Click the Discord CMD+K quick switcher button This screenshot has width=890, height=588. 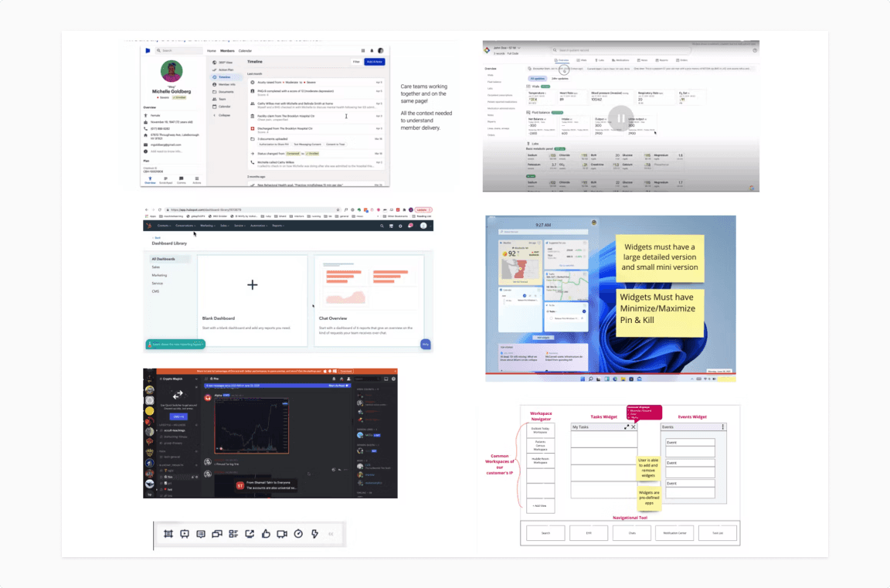[x=178, y=416]
